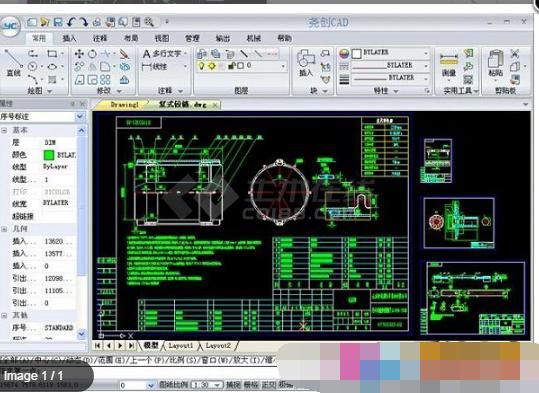This screenshot has height=393, width=539.
Task: Select the rectangle drawing tool
Action: point(52,54)
